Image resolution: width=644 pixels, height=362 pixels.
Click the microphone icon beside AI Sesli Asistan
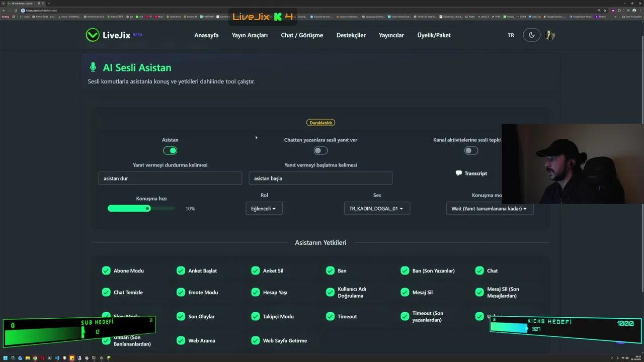[93, 67]
